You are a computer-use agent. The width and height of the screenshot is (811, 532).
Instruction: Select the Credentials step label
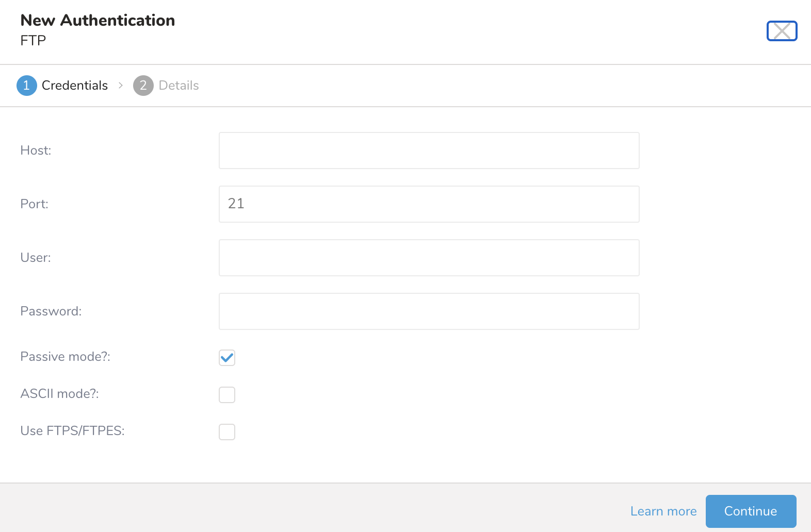[x=75, y=86]
